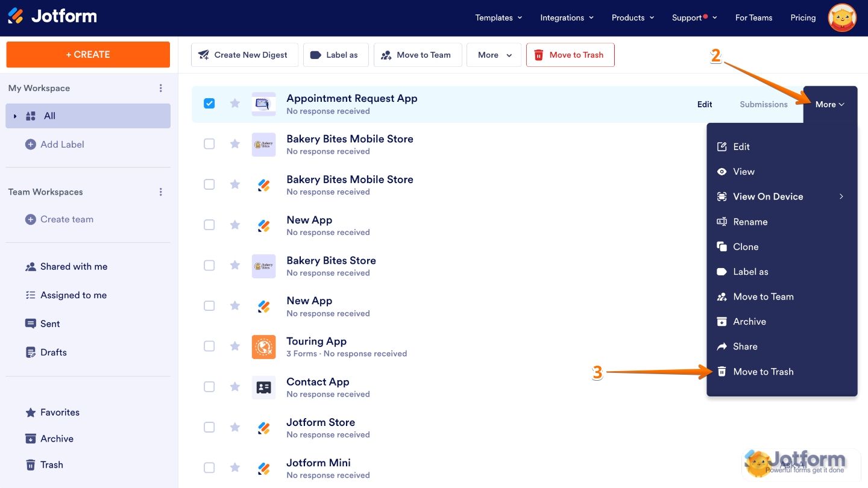The width and height of the screenshot is (868, 488).
Task: Open Submissions link for Appointment Request App
Action: click(x=763, y=104)
